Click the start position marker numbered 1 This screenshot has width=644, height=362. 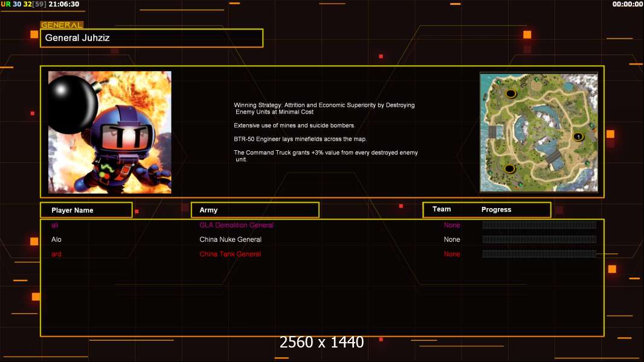578,136
